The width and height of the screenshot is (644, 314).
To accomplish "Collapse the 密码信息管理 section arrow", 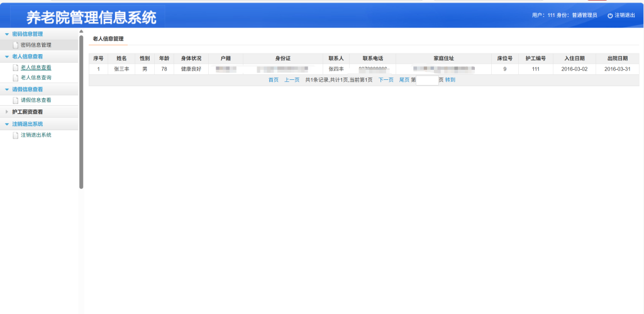I will tap(7, 34).
